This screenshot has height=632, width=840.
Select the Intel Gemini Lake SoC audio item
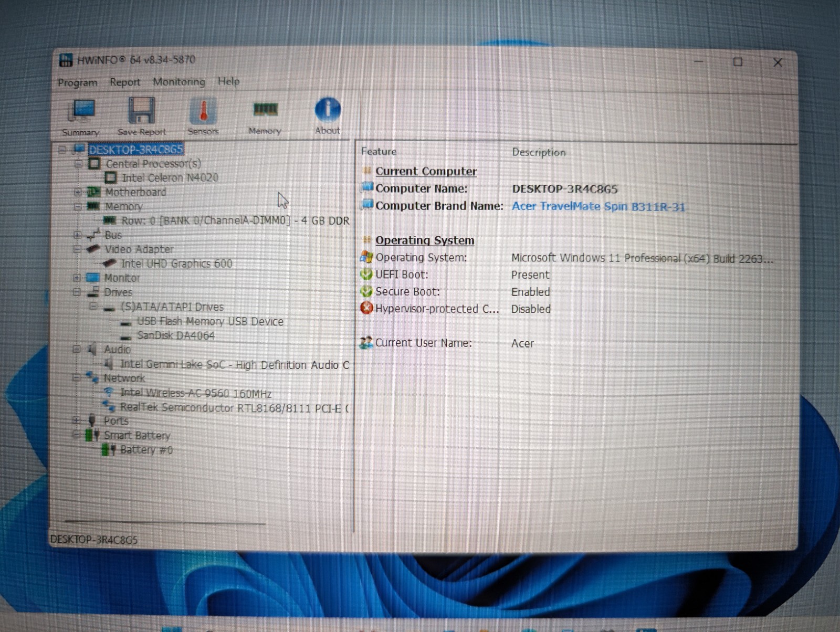pos(235,364)
